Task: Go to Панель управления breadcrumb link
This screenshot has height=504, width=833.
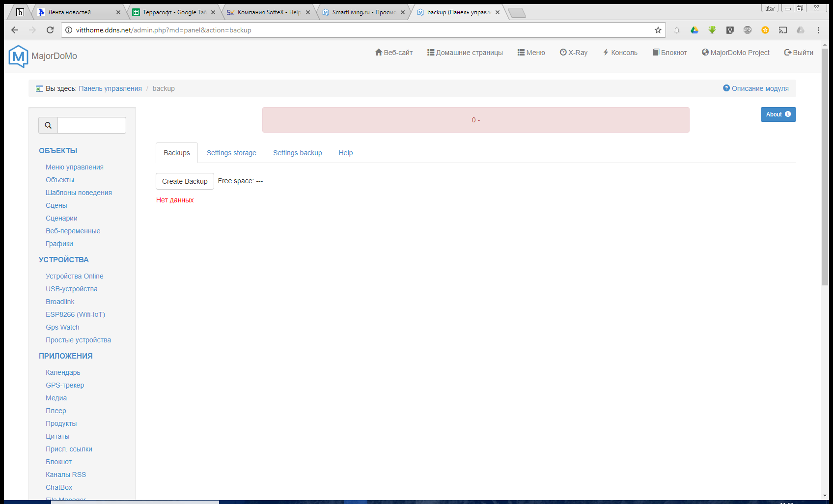Action: coord(110,88)
